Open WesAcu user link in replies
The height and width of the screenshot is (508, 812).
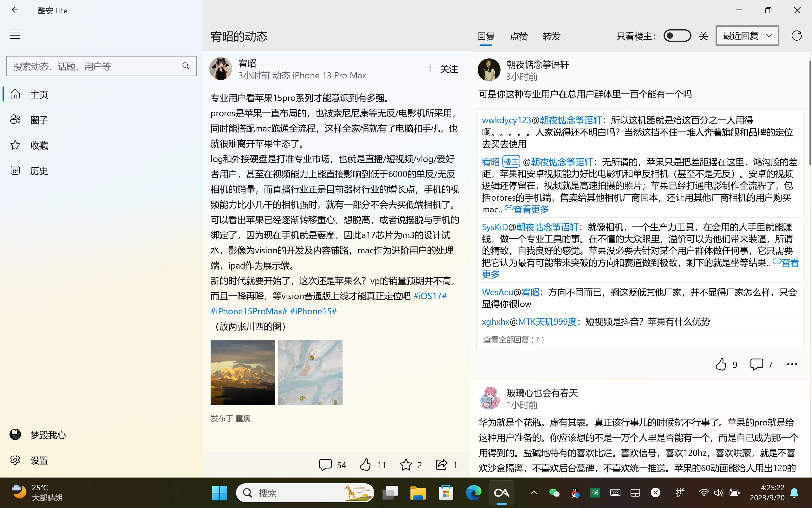click(x=497, y=292)
